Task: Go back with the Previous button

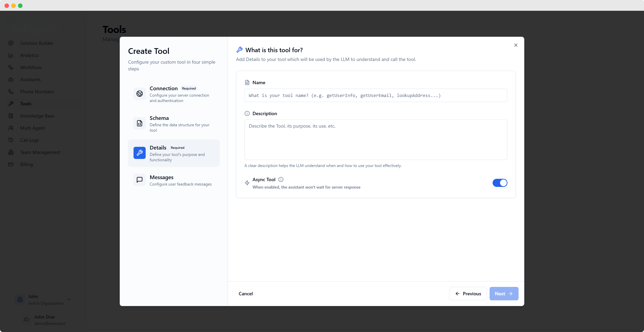Action: (x=468, y=294)
